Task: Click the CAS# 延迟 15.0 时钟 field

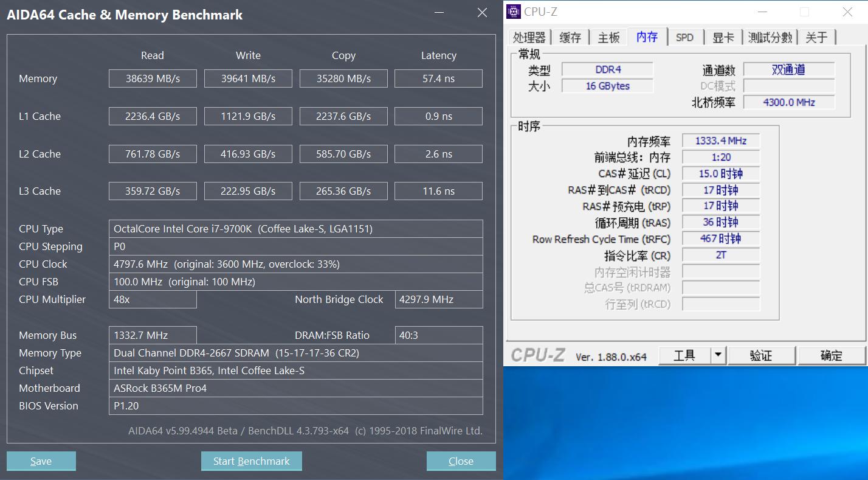Action: coord(720,173)
